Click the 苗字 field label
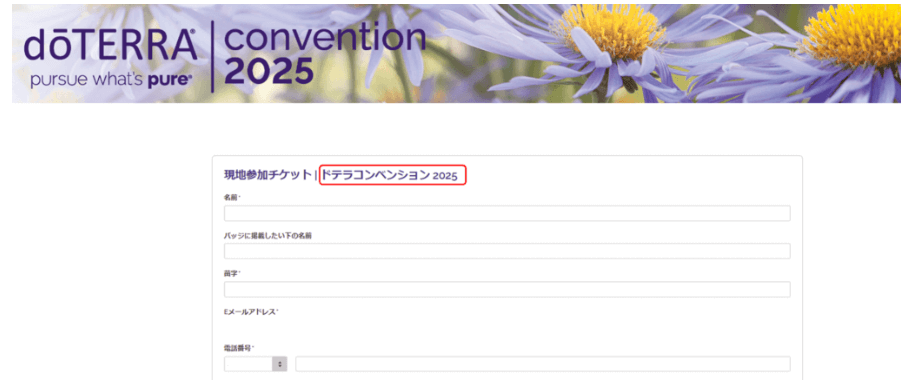Image resolution: width=901 pixels, height=390 pixels. click(x=232, y=273)
